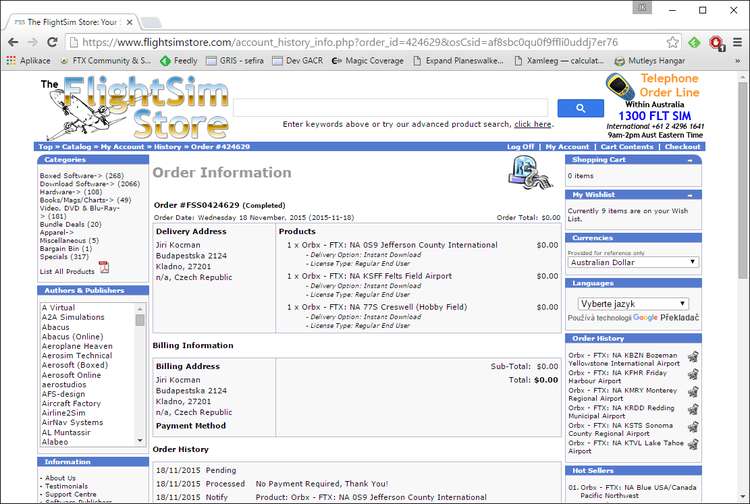Open a new tab with the new-tab button
Image resolution: width=750 pixels, height=504 pixels.
click(151, 22)
